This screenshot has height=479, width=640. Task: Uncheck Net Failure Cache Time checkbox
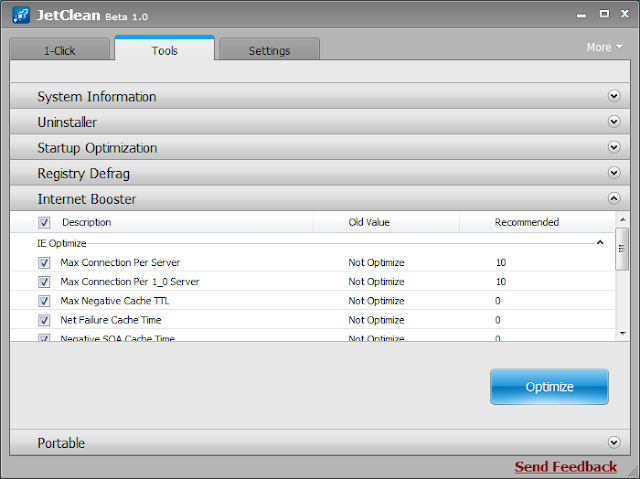(x=44, y=320)
